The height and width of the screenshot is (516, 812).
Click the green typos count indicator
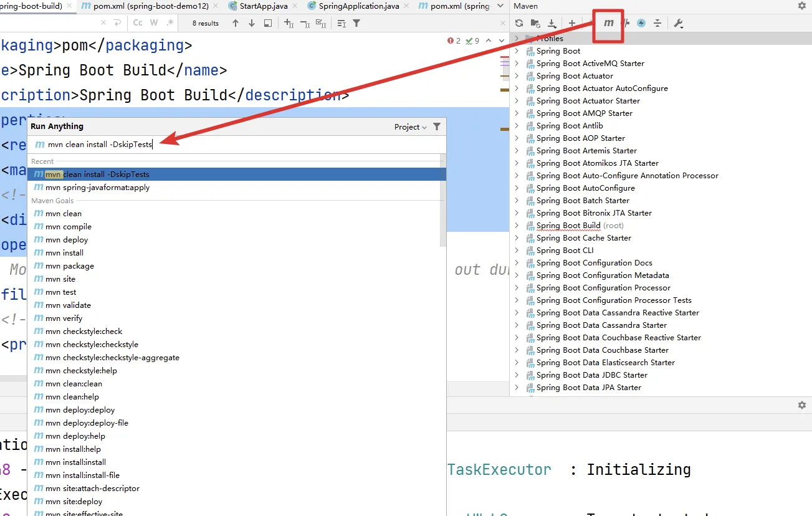[x=473, y=41]
